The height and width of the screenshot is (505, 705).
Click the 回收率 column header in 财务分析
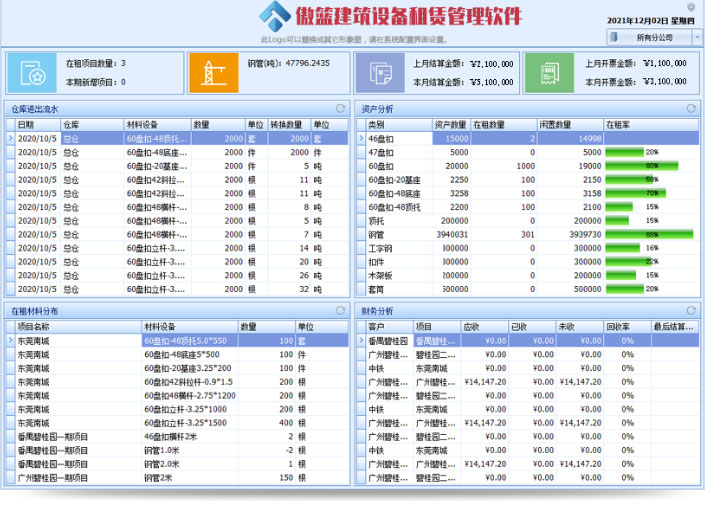point(626,327)
